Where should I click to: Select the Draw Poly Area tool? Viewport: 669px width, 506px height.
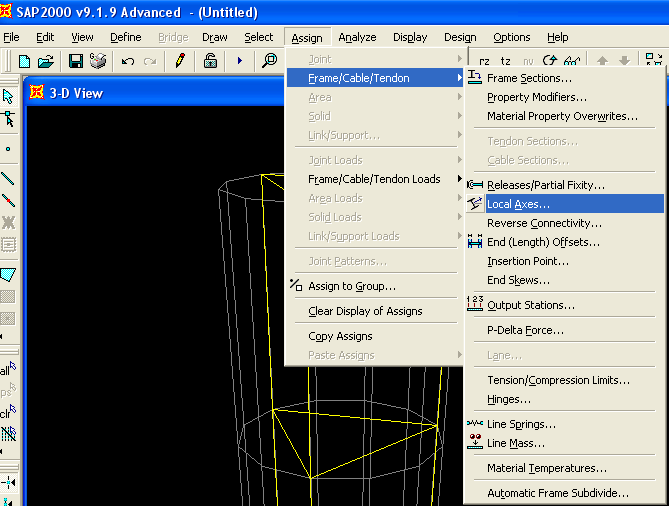click(x=8, y=274)
